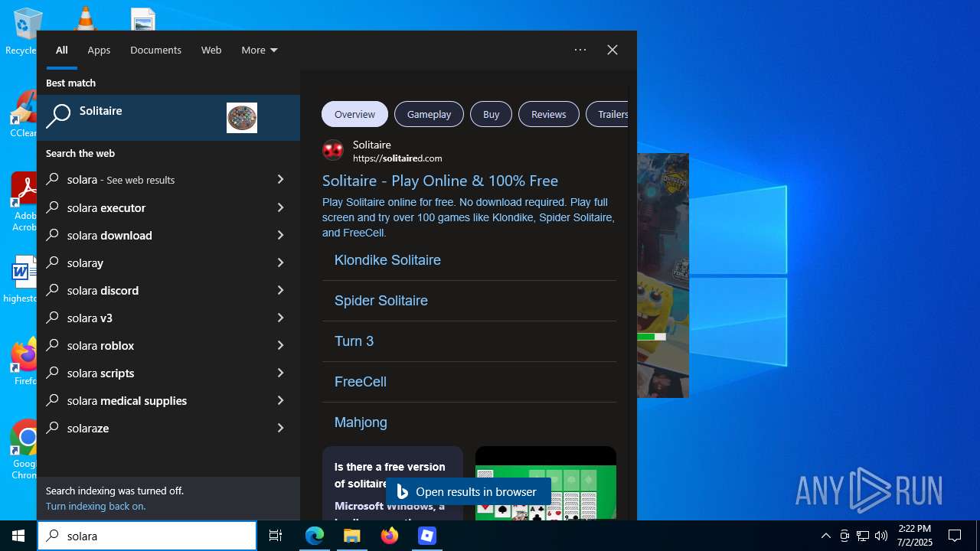980x551 pixels.
Task: Click the Solitaire site favicon
Action: 333,150
